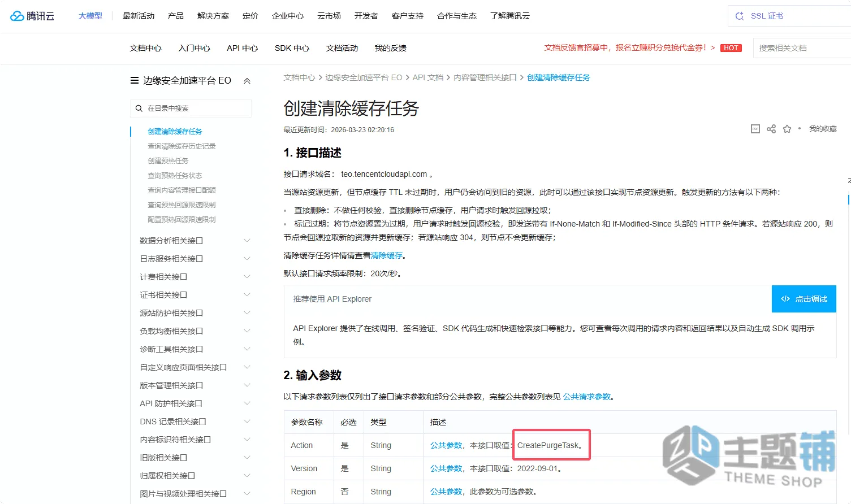
Task: Open the 定价 menu item
Action: point(250,16)
